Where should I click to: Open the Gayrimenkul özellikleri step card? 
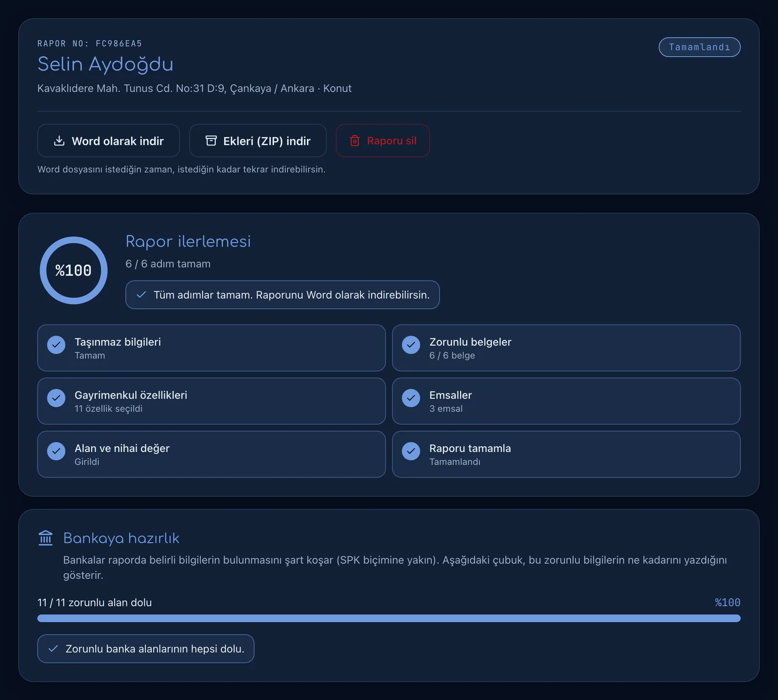(x=212, y=401)
